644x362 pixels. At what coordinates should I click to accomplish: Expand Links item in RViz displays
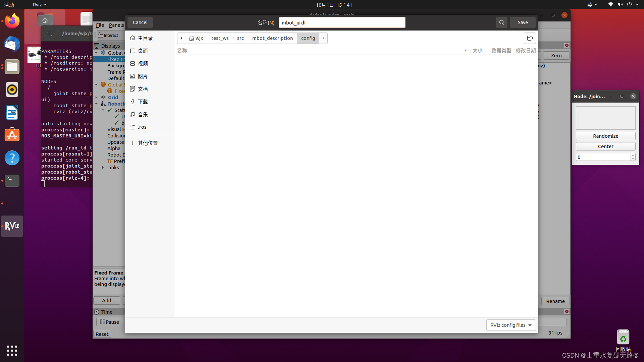click(x=103, y=168)
